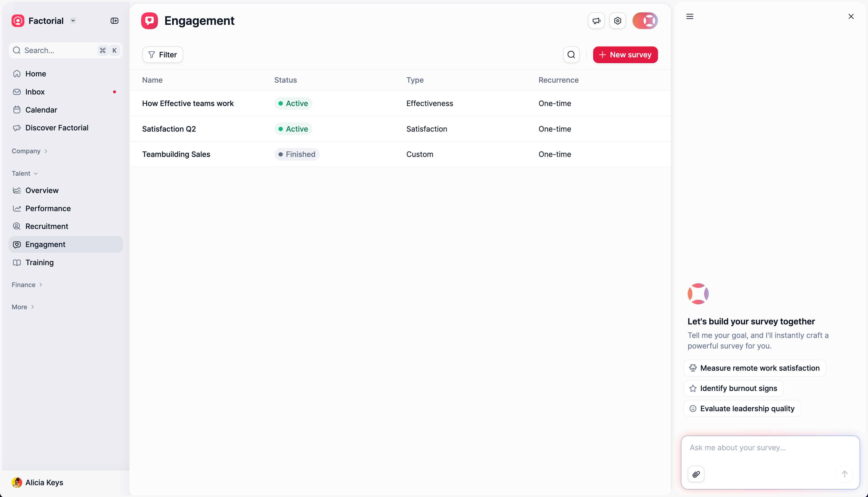Open the hamburger menu in assistant panel
Screen dimensions: 868x497
click(690, 16)
